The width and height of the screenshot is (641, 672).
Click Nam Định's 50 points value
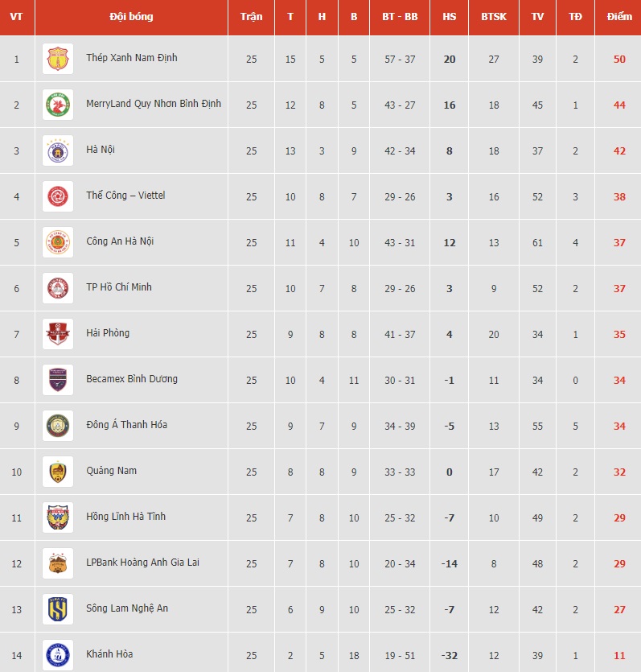tap(619, 59)
